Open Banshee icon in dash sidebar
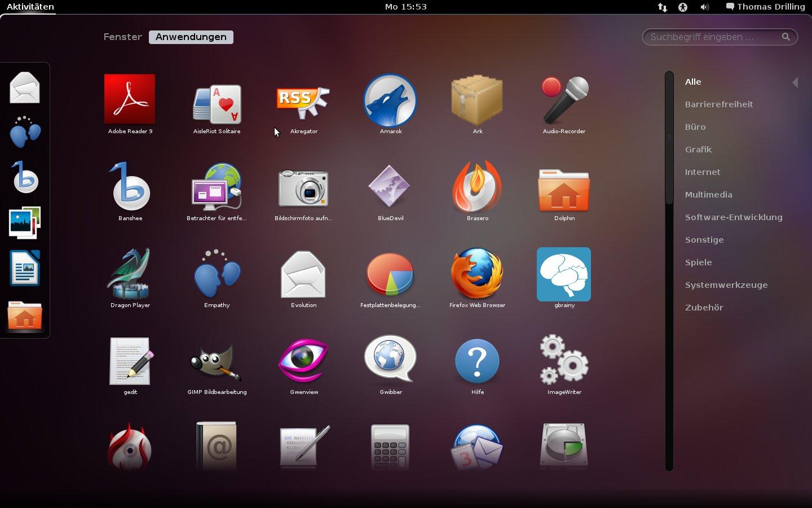The width and height of the screenshot is (812, 508). click(25, 177)
